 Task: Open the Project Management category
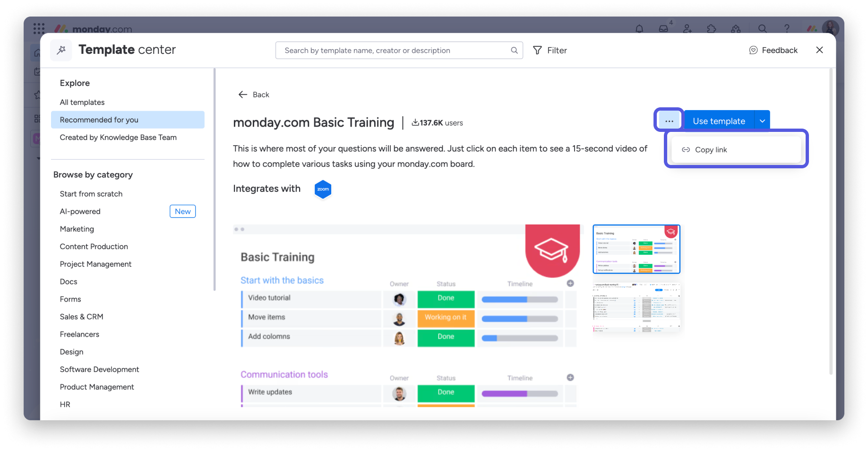(x=95, y=264)
